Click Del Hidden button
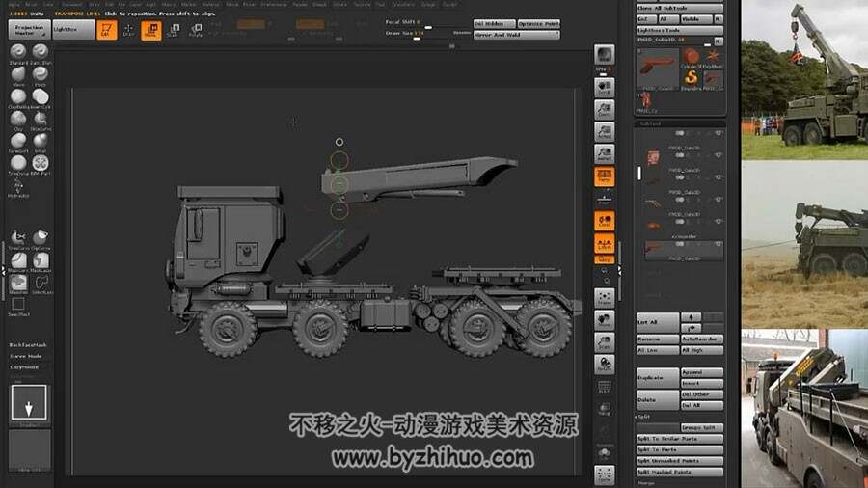The width and height of the screenshot is (868, 488). click(x=495, y=24)
